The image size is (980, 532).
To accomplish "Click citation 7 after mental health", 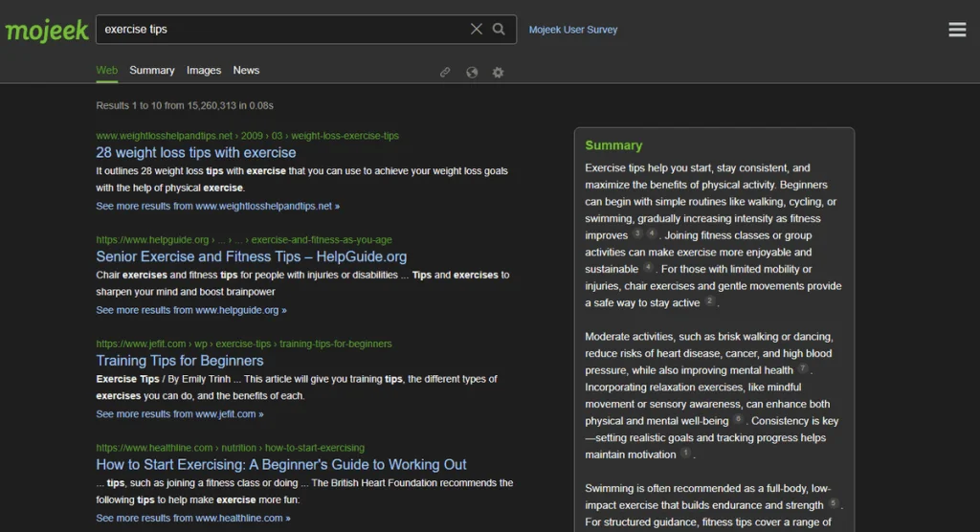I will 803,368.
